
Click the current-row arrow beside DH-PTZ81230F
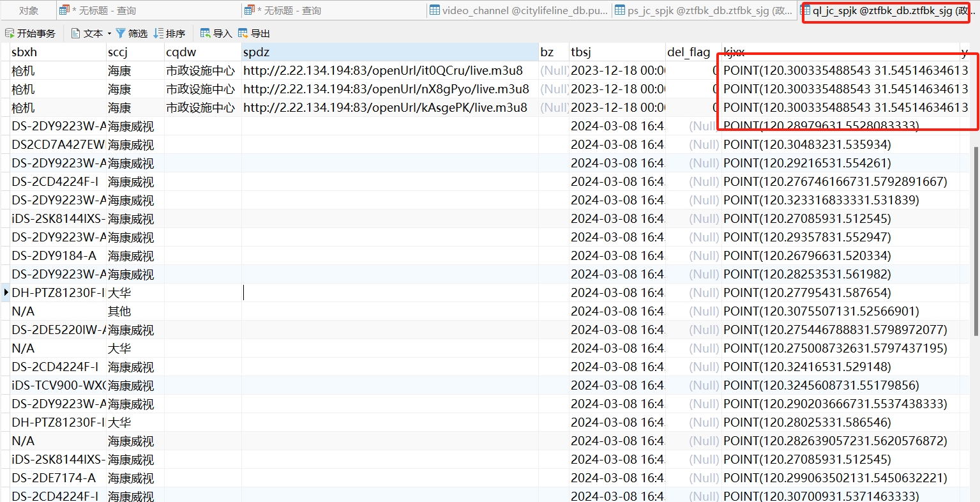pyautogui.click(x=6, y=293)
